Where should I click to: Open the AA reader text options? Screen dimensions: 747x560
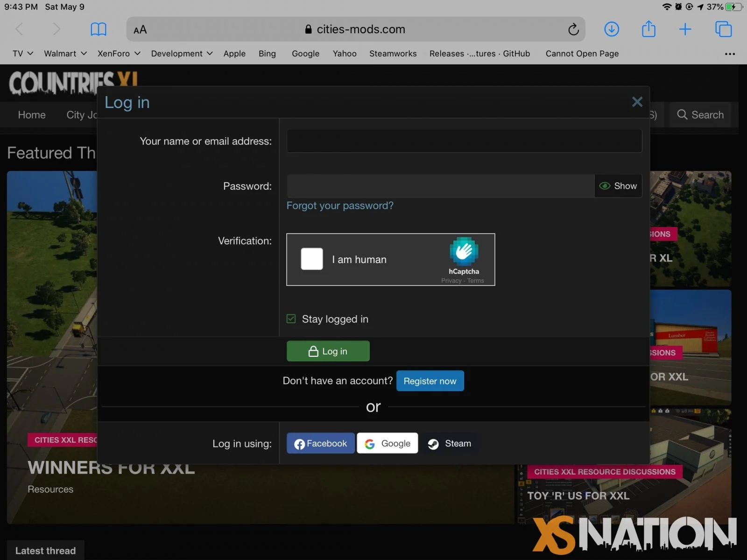coord(140,30)
